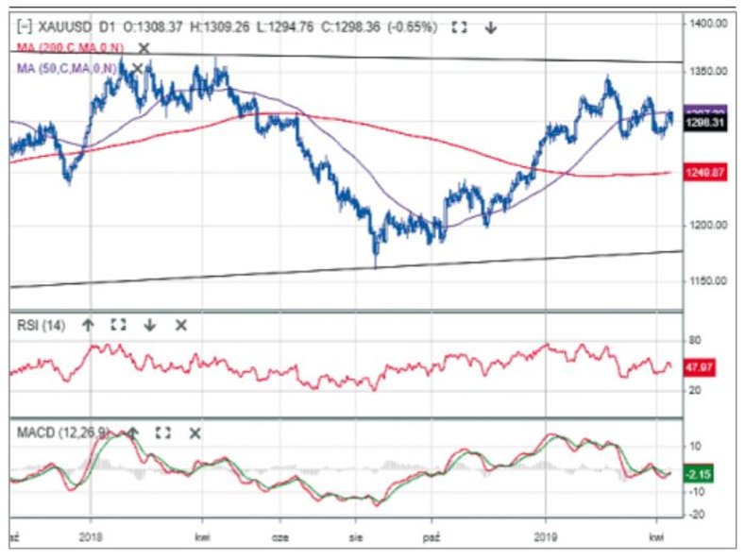The height and width of the screenshot is (560, 745).
Task: Move the MACD pane up
Action: 133,433
